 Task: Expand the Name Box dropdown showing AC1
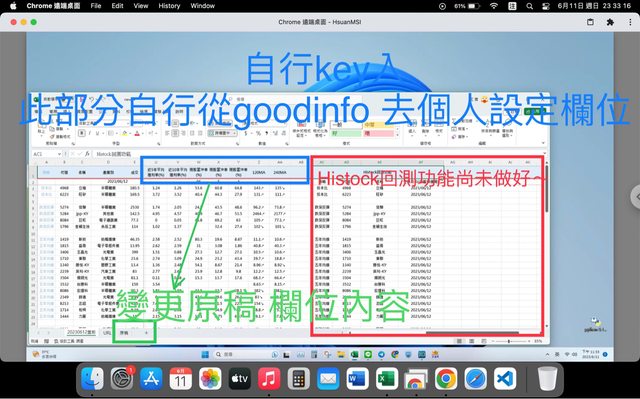[60, 154]
